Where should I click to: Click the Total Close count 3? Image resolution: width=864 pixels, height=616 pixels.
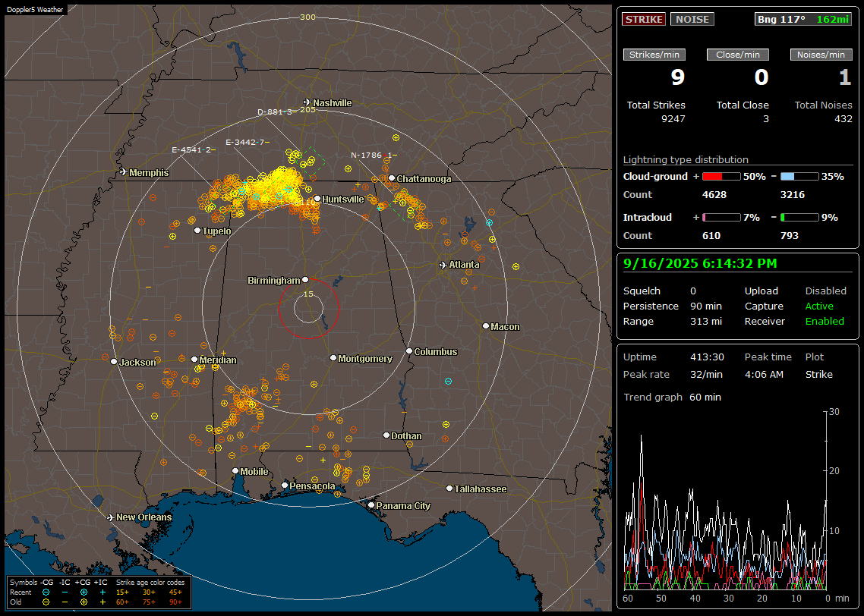point(765,119)
